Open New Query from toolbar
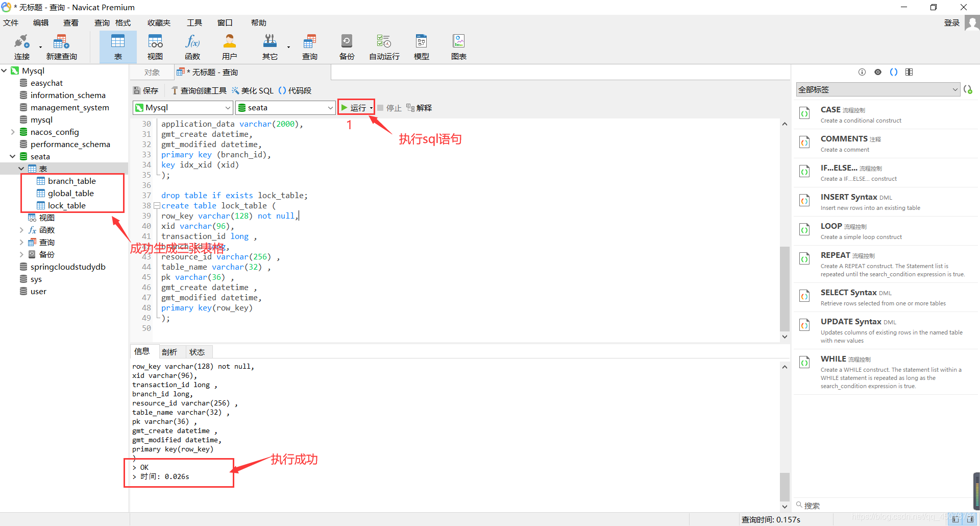980x526 pixels. 61,47
